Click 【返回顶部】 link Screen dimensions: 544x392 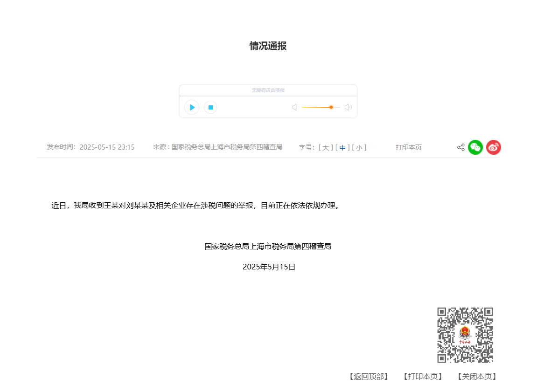coord(369,377)
